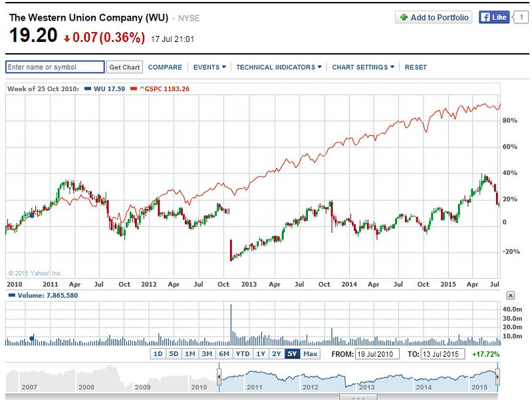Click the Get Chart button

click(x=124, y=67)
